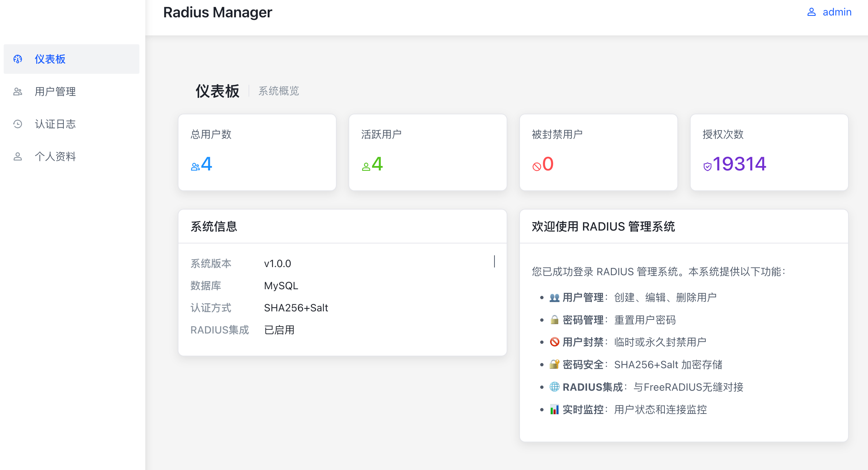Click the 临时或永久封禁用户 description

pyautogui.click(x=660, y=342)
